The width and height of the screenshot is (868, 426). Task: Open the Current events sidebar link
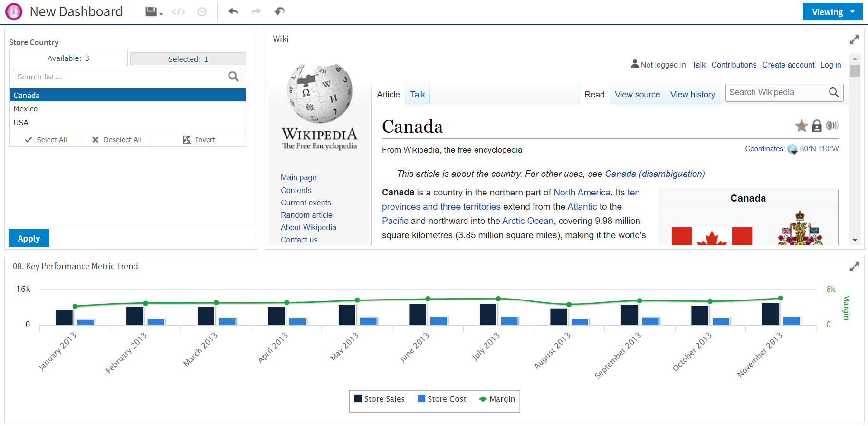tap(305, 203)
